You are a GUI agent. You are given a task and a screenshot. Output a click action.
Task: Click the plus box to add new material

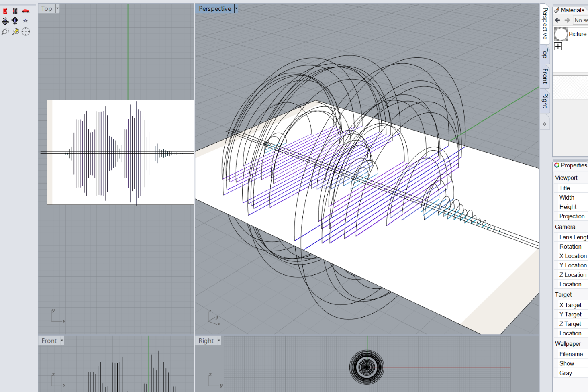click(x=558, y=46)
